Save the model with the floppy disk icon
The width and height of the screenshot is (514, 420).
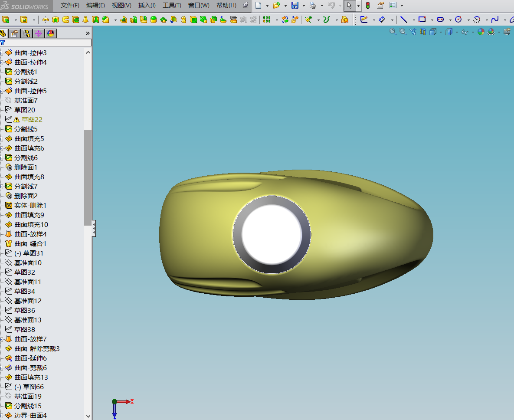[295, 5]
